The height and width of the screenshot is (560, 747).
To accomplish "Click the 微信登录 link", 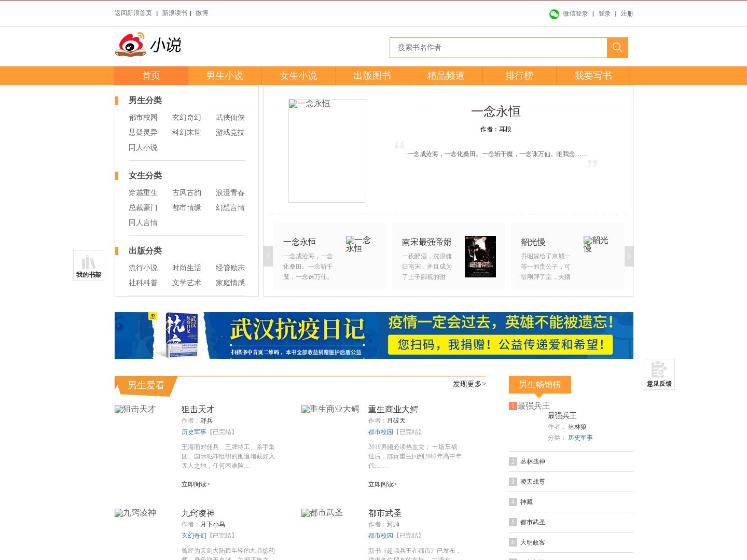I will [575, 14].
